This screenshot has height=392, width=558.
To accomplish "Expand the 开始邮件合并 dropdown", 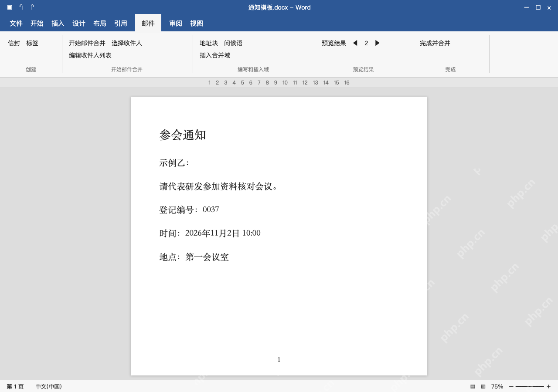I will pyautogui.click(x=87, y=43).
